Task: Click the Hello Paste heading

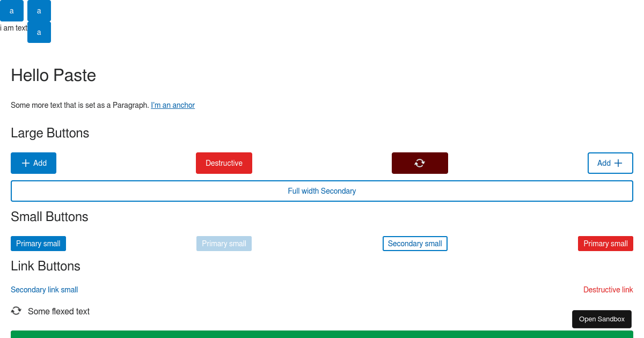Action: [x=53, y=75]
